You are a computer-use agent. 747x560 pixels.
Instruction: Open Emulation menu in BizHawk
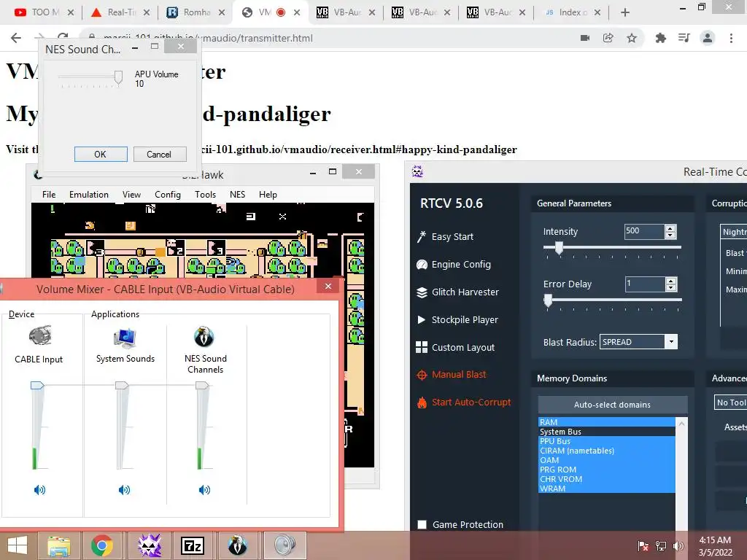pos(88,194)
